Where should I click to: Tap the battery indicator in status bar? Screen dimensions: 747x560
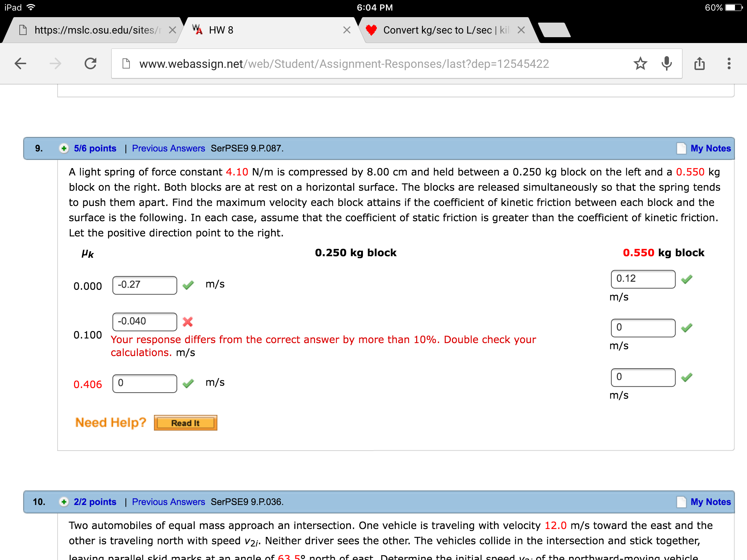(734, 7)
